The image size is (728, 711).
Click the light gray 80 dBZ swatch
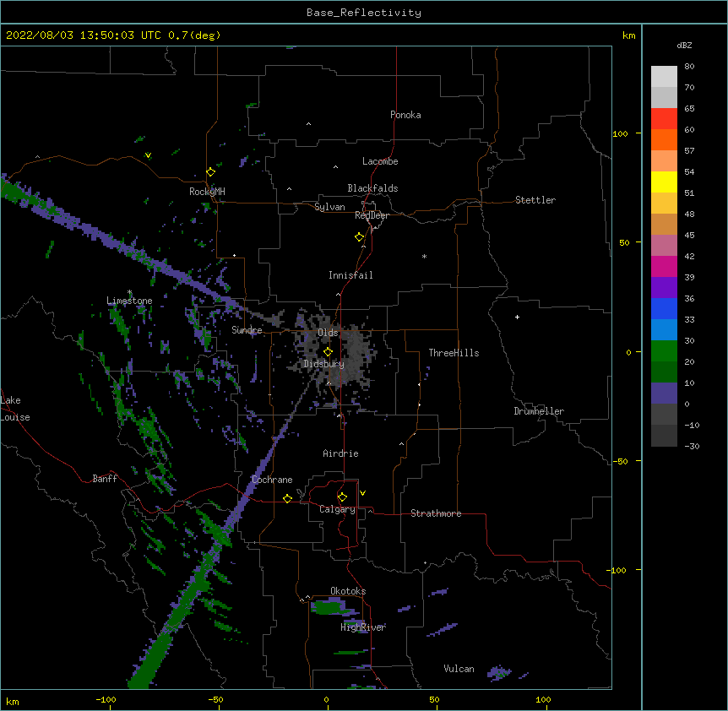point(664,77)
